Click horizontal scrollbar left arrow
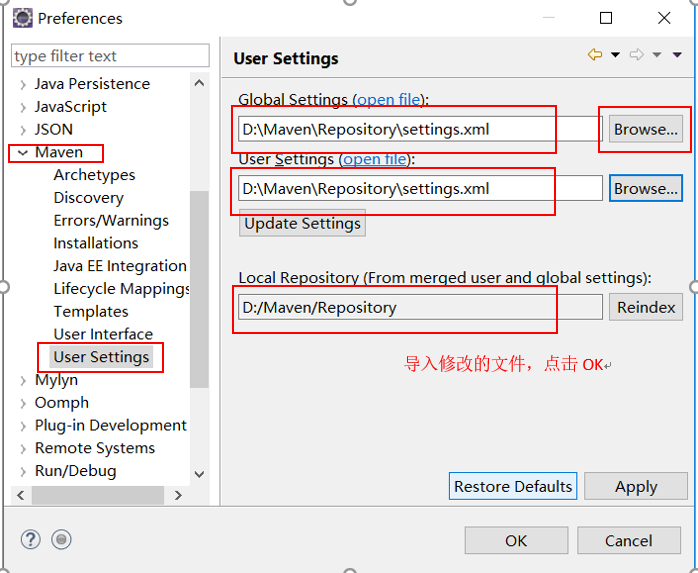Screen dimensions: 698x573 tap(21, 495)
